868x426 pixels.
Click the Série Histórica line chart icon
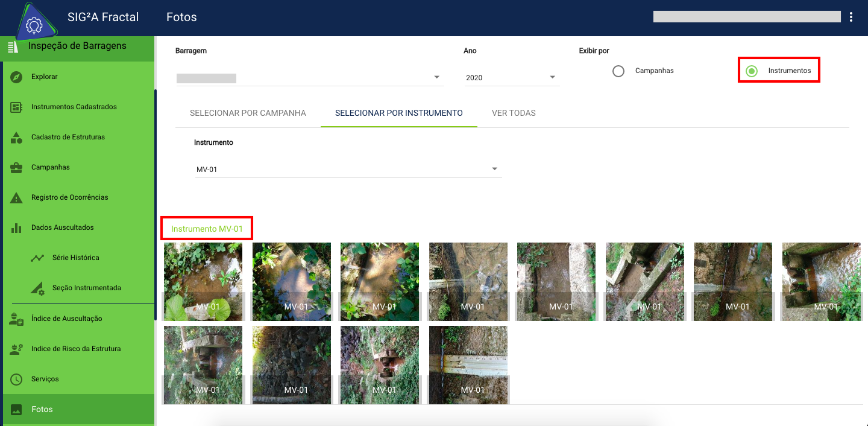tap(37, 258)
